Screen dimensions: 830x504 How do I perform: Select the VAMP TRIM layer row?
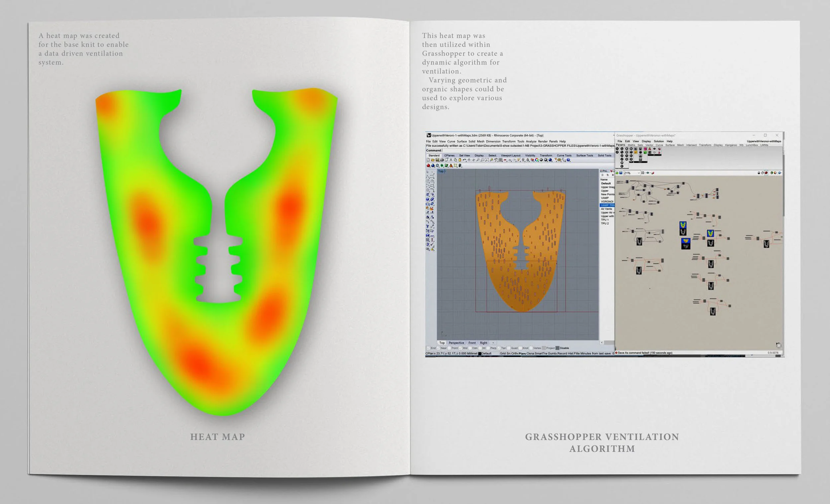607,205
